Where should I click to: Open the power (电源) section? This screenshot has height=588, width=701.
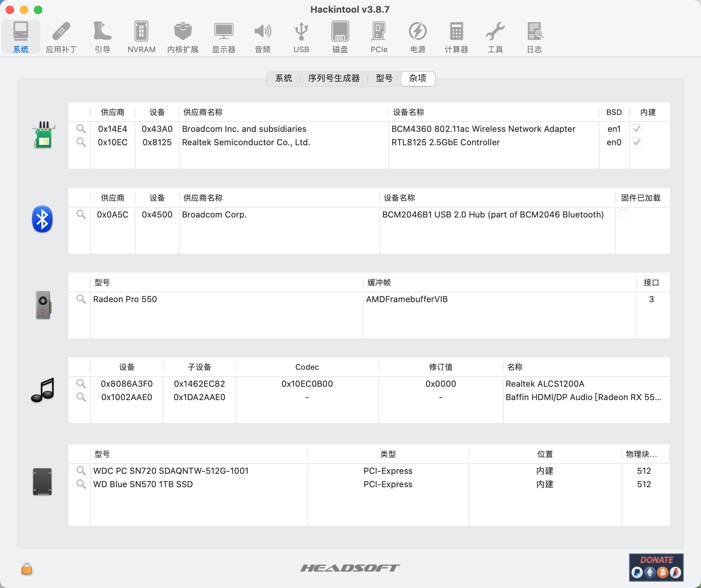[417, 37]
